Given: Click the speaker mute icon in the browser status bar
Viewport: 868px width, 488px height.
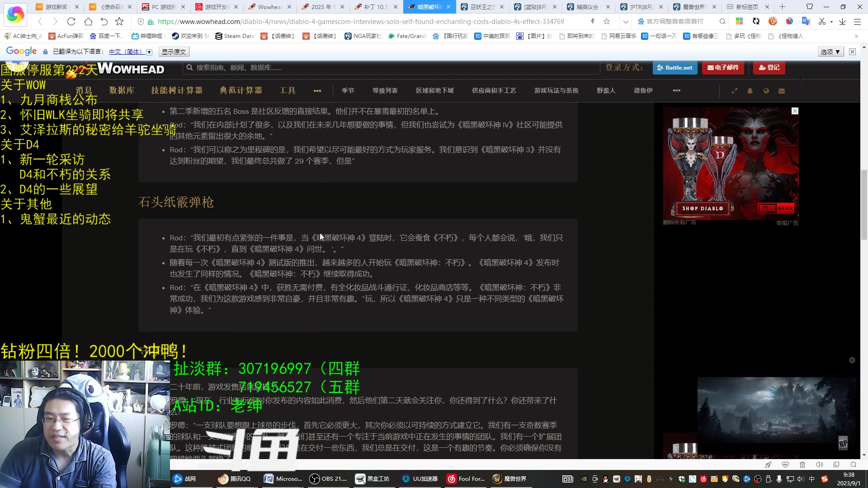Looking at the screenshot, I should 819,465.
